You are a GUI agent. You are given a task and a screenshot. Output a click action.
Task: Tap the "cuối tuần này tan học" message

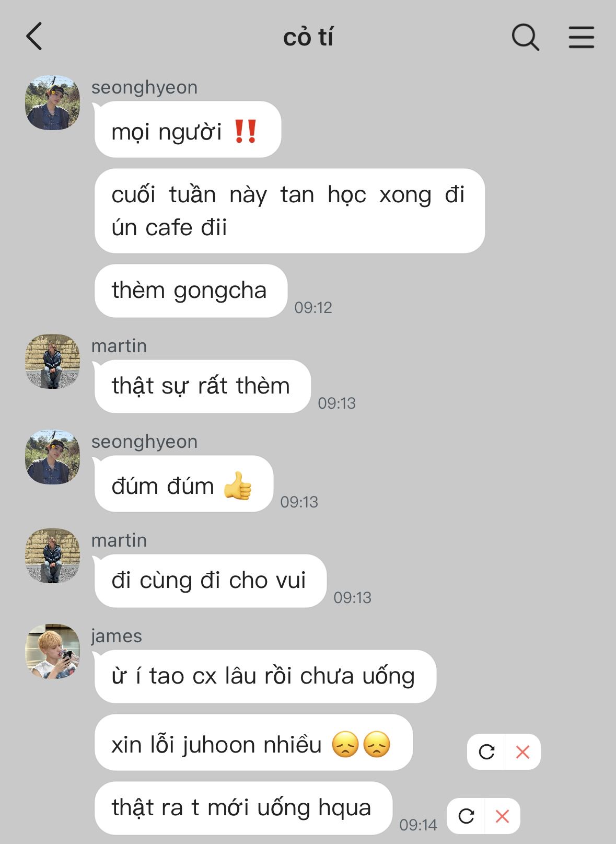(289, 211)
